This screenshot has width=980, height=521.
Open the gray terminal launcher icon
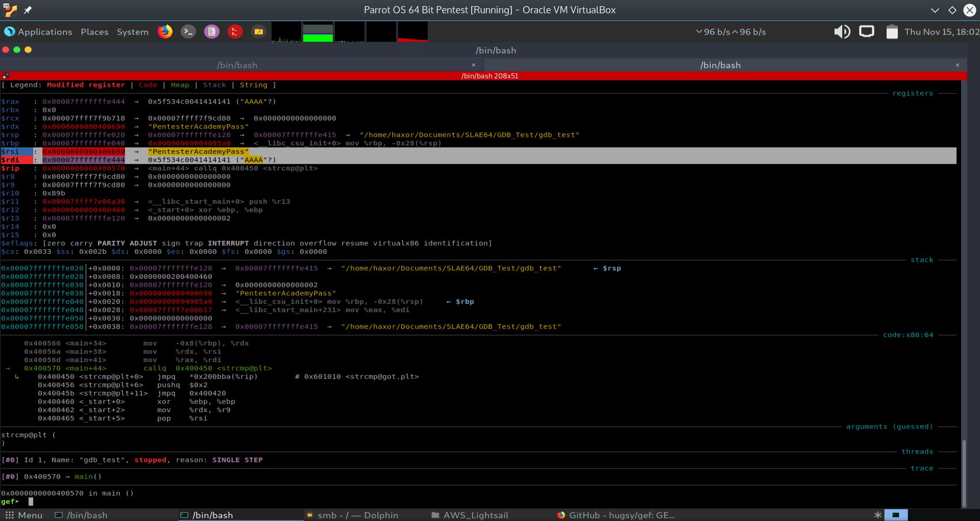[188, 32]
